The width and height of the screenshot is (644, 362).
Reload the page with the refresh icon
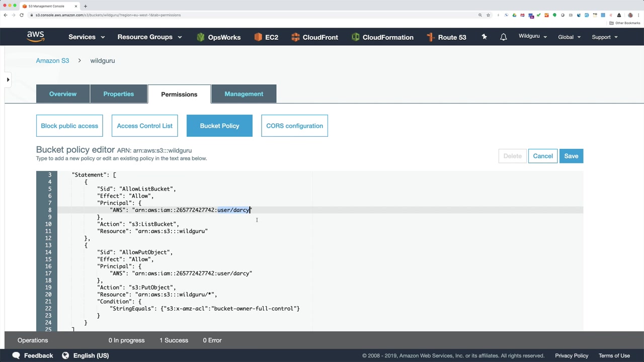tap(22, 15)
